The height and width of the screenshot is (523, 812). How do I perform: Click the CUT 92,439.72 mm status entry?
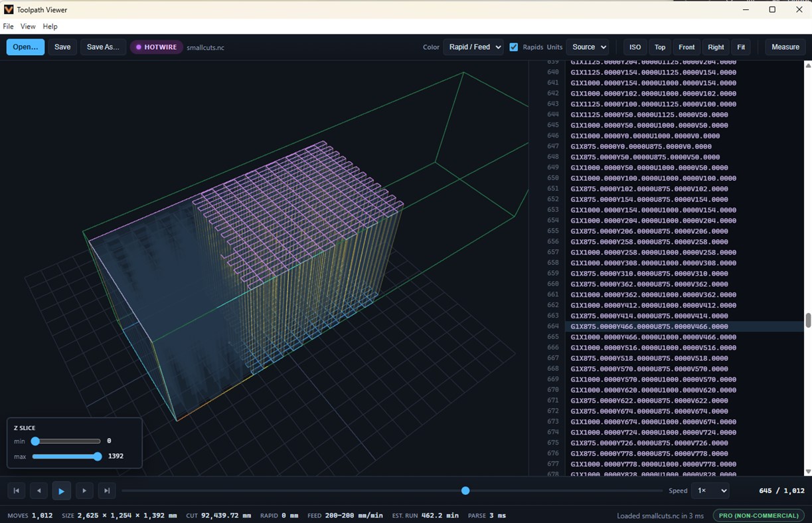tap(218, 516)
